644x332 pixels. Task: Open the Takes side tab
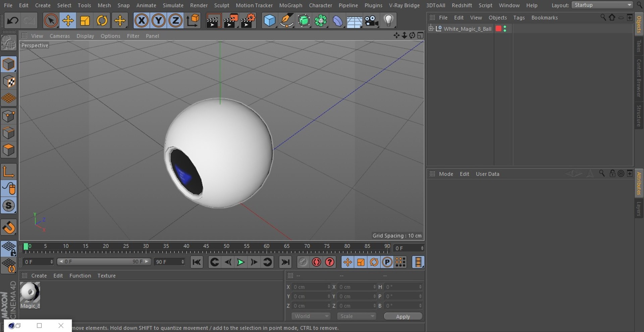639,46
